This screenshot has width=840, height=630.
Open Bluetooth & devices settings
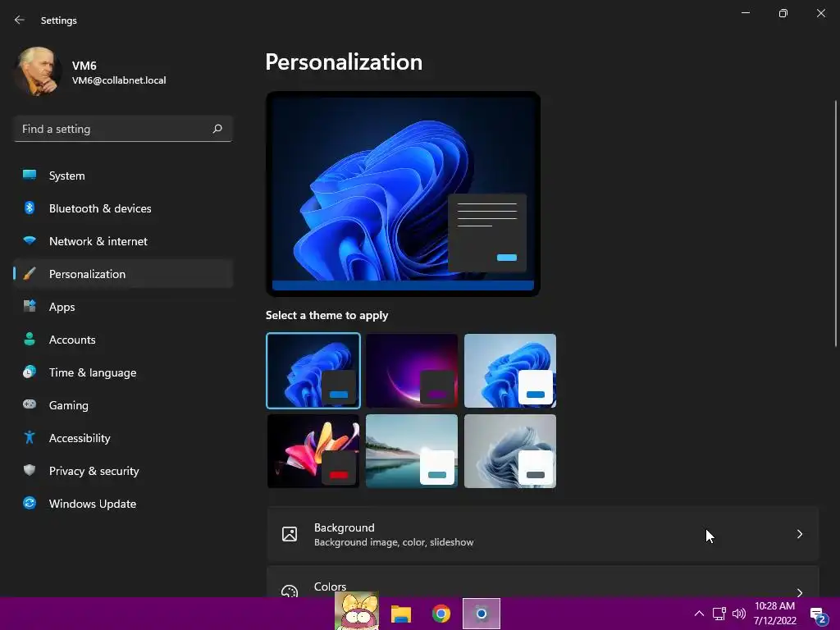pos(123,208)
